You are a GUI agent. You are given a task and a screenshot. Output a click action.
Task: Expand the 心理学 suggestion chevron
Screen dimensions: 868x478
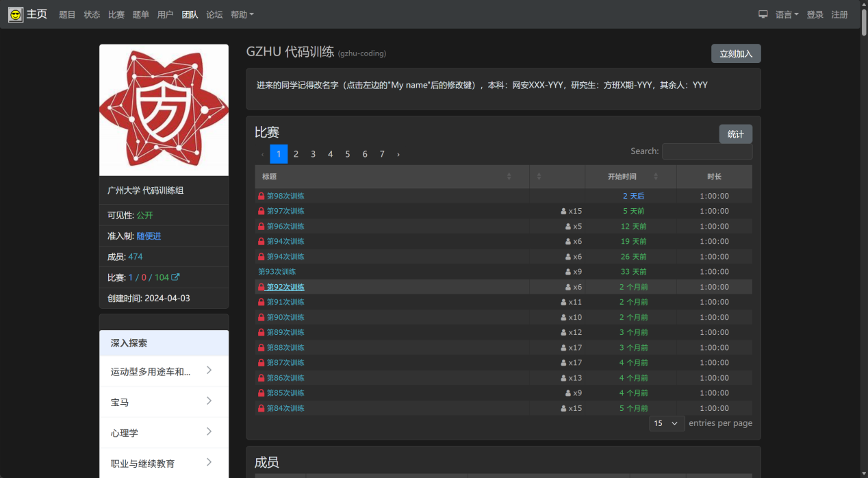[x=209, y=432]
